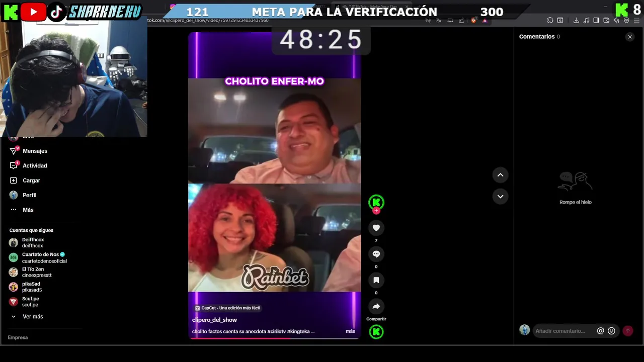
Task: Go to the next video with the down chevron
Action: pyautogui.click(x=500, y=197)
